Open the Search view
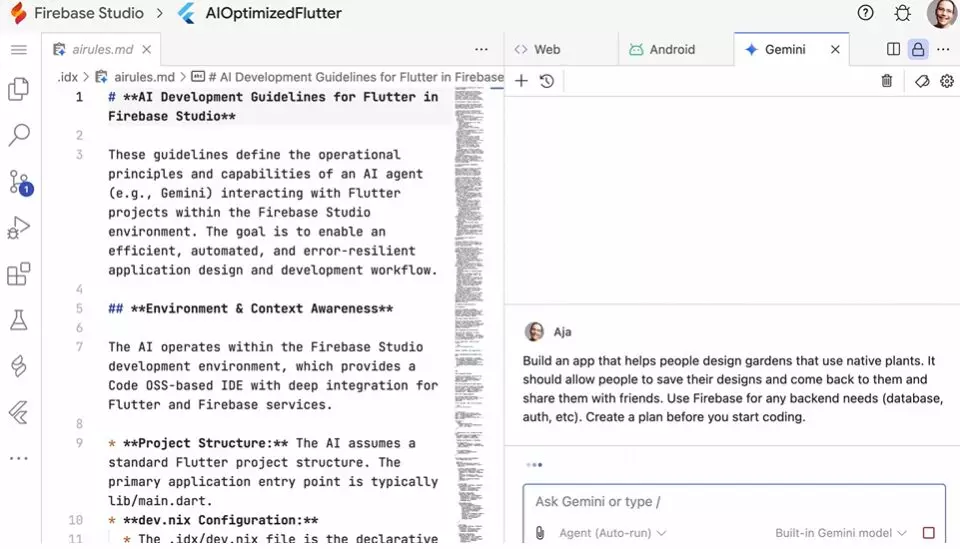This screenshot has height=549, width=960. [x=19, y=135]
